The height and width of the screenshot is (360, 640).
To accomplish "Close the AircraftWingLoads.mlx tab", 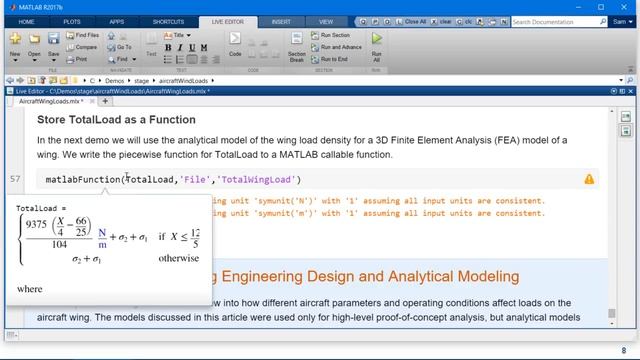I will (92, 101).
